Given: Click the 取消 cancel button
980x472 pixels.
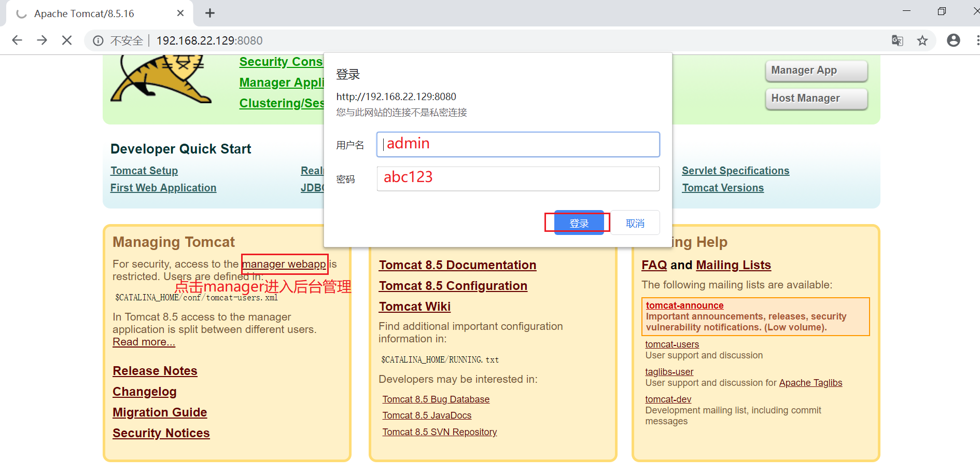Looking at the screenshot, I should click(635, 223).
